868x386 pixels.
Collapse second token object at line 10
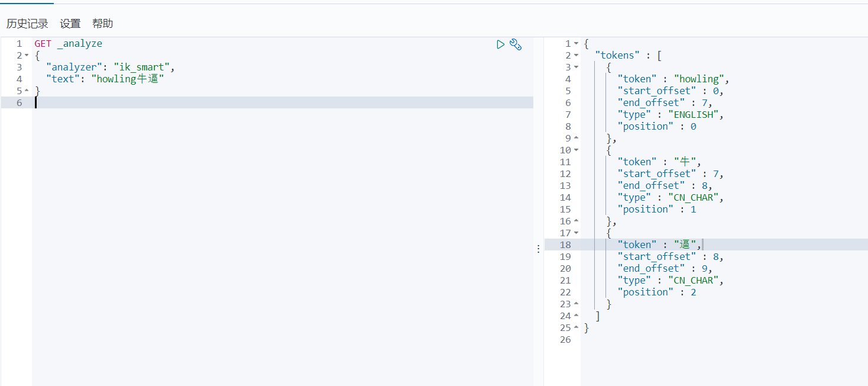click(576, 150)
